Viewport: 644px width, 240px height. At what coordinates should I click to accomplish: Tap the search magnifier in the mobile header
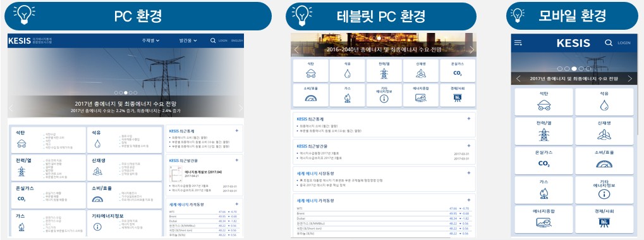(x=609, y=43)
